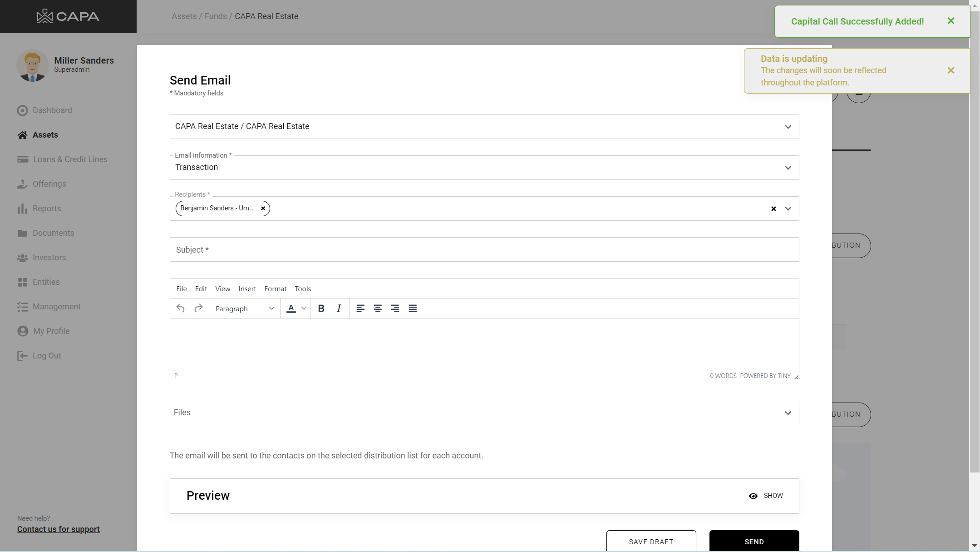Show the email Preview section
The image size is (980, 552).
tap(766, 496)
